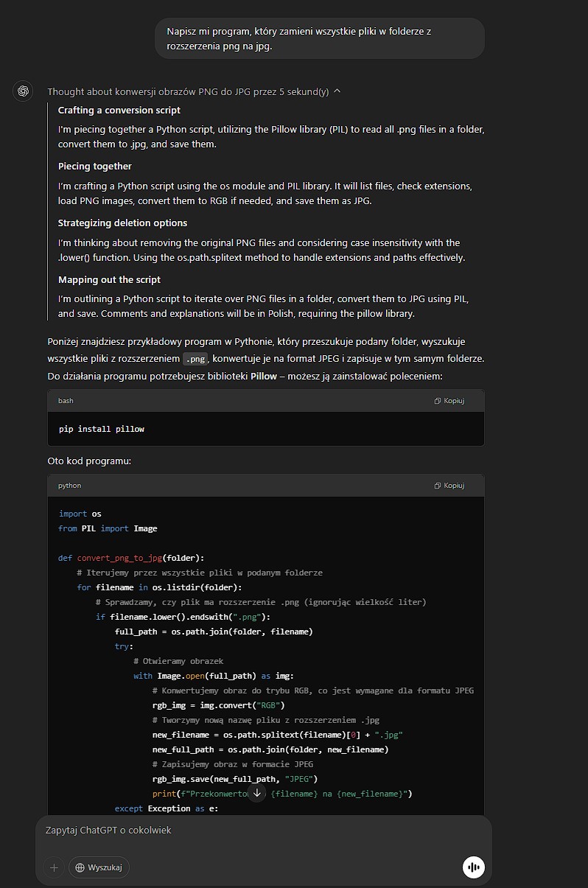Copy the bash code block with Kopiuj
The height and width of the screenshot is (888, 588).
coord(449,401)
